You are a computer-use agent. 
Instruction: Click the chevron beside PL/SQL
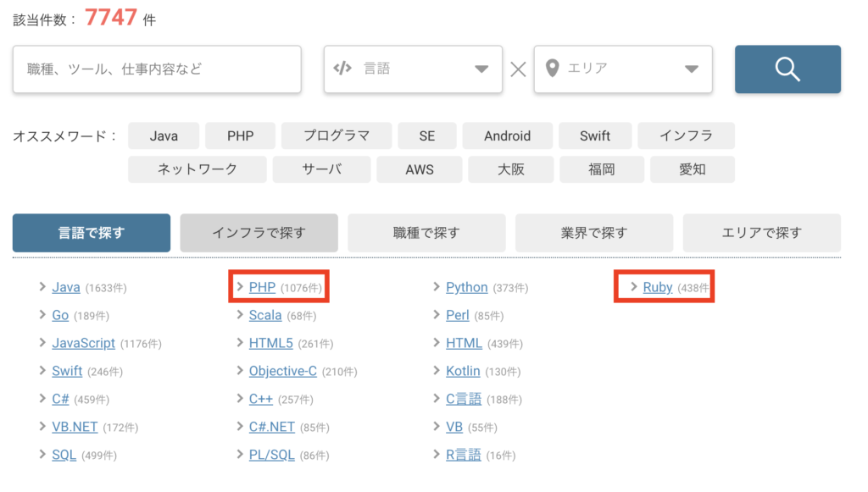tap(240, 454)
